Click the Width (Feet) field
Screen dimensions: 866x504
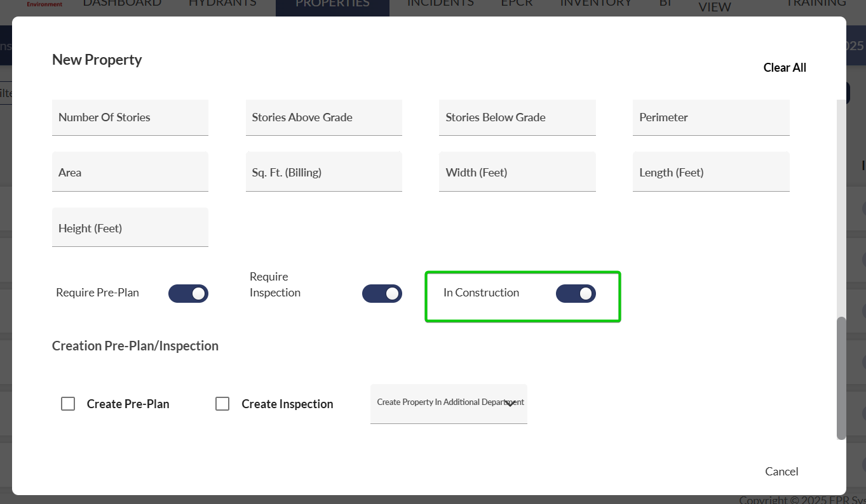point(517,173)
